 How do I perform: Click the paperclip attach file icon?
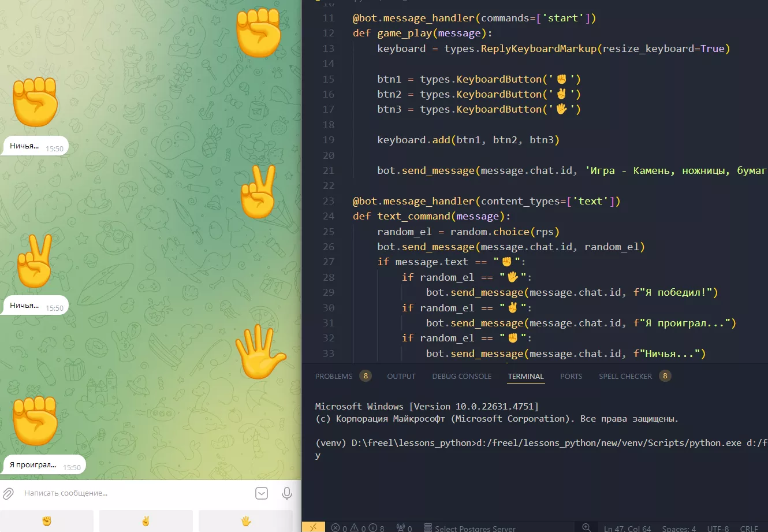(x=8, y=493)
